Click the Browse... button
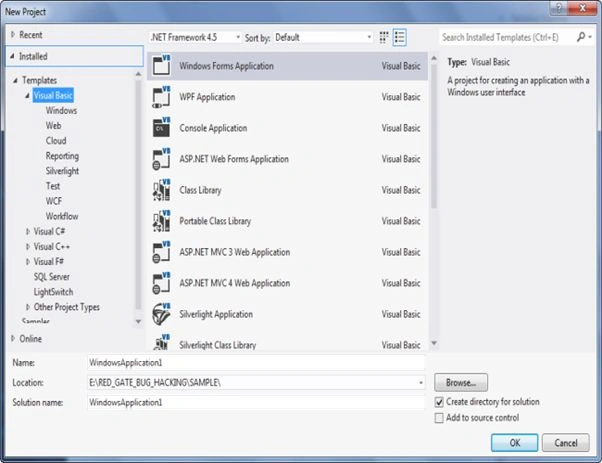 [x=461, y=382]
